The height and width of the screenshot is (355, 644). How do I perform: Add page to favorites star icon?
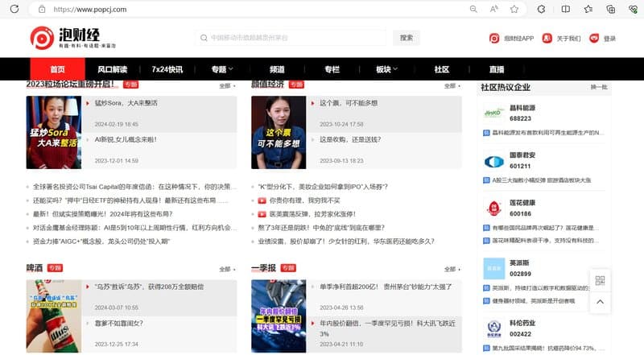[x=514, y=9]
